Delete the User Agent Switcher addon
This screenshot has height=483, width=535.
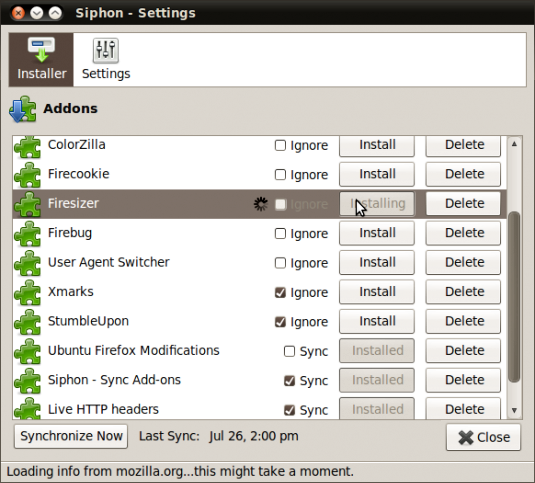point(463,262)
